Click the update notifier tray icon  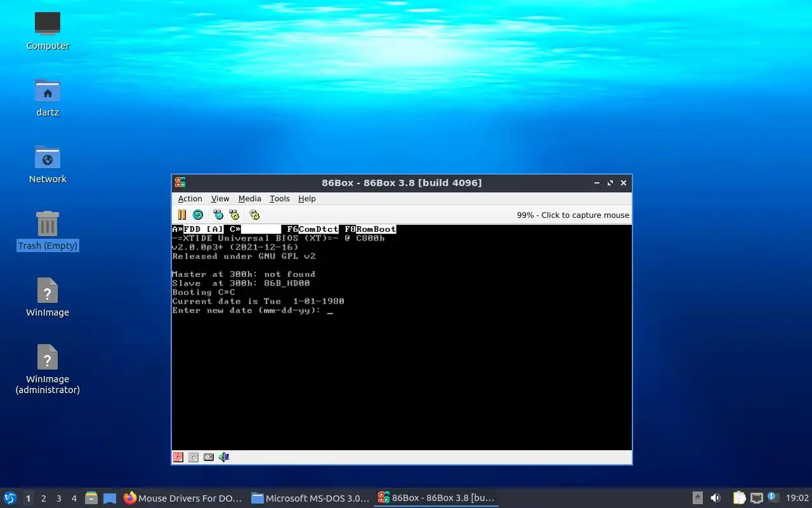(x=773, y=498)
